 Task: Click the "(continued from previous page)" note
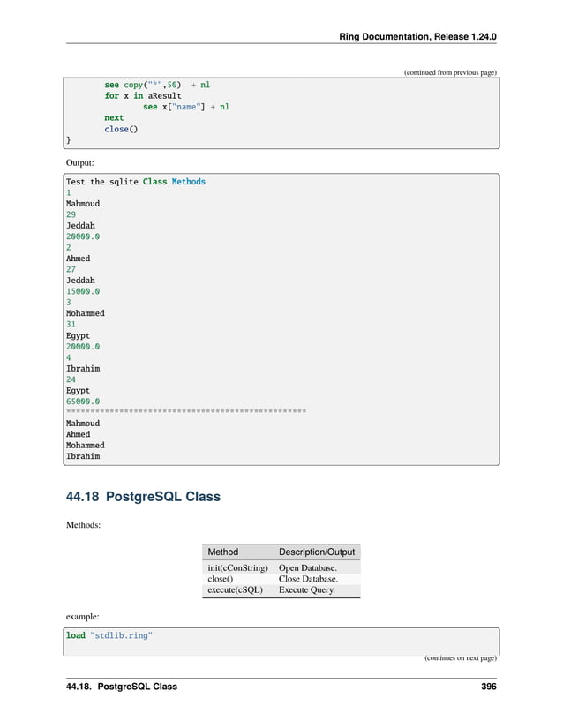point(450,72)
